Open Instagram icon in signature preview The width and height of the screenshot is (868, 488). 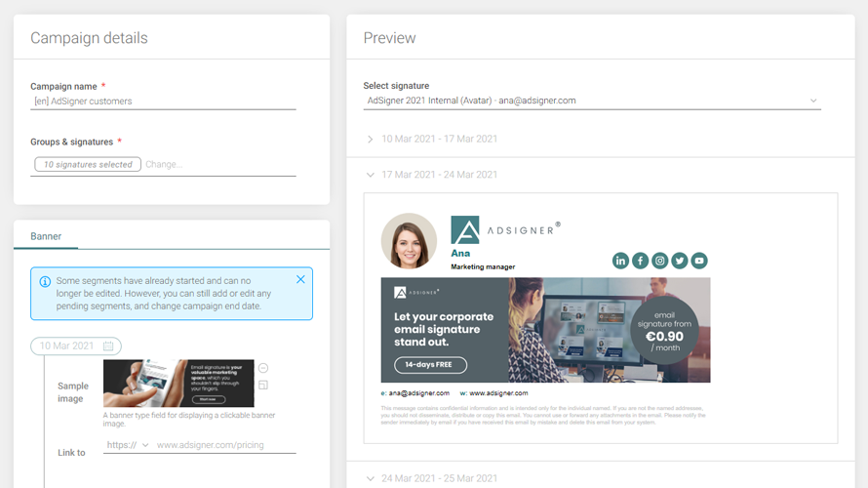660,261
